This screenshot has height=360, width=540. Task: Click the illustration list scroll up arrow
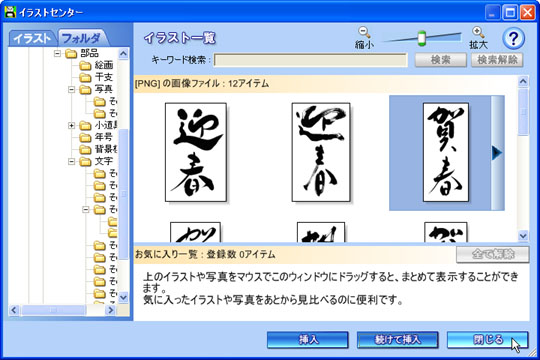pos(523,81)
